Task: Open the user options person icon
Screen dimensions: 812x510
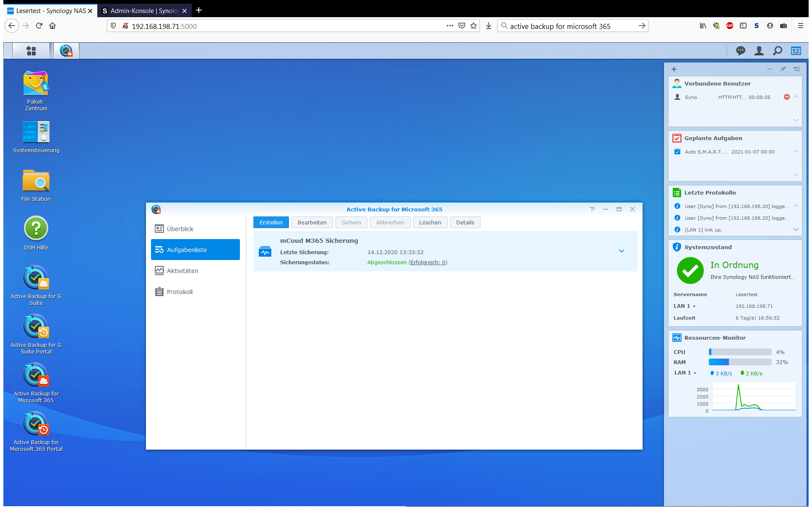Action: coord(759,51)
